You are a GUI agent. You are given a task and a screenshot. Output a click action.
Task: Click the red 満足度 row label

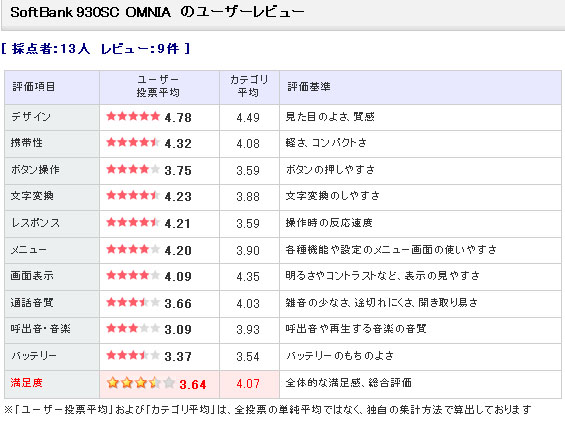tap(26, 383)
